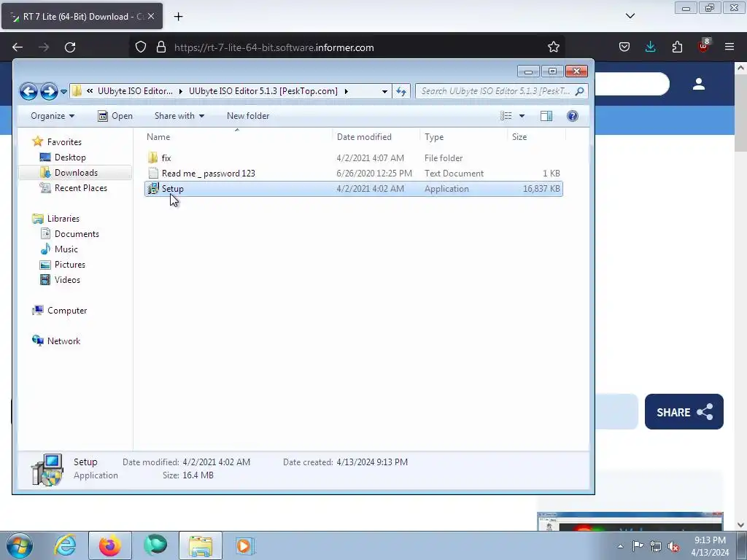747x560 pixels.
Task: Refresh the Explorer folder view
Action: (401, 91)
